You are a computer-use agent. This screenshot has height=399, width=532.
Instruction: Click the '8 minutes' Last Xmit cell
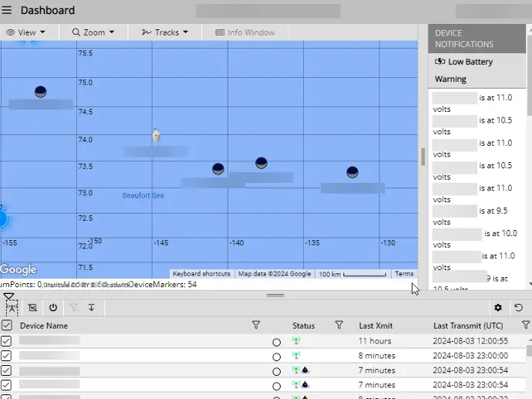(376, 356)
